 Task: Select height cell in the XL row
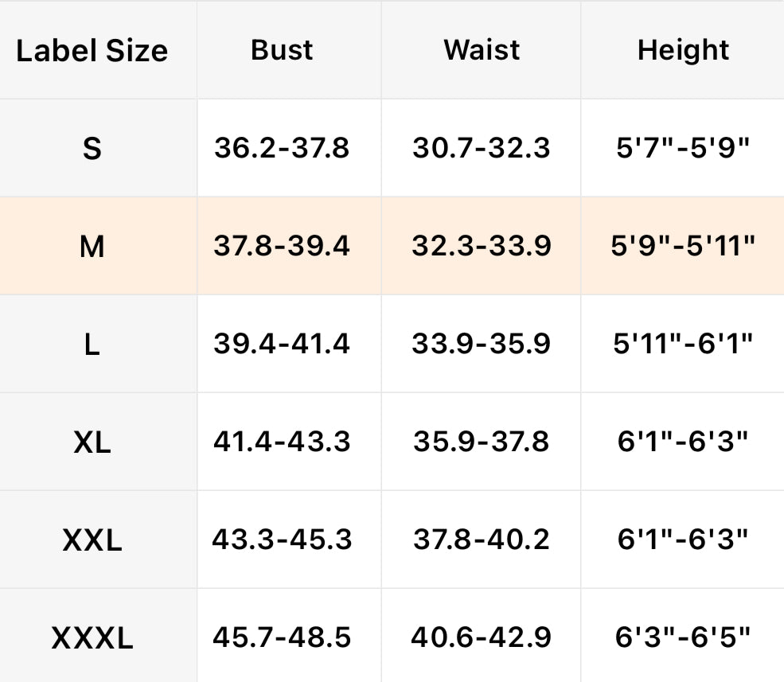(x=683, y=442)
